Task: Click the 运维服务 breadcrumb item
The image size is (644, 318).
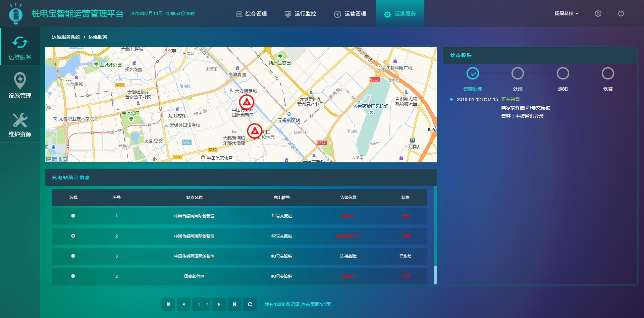Action: (98, 37)
